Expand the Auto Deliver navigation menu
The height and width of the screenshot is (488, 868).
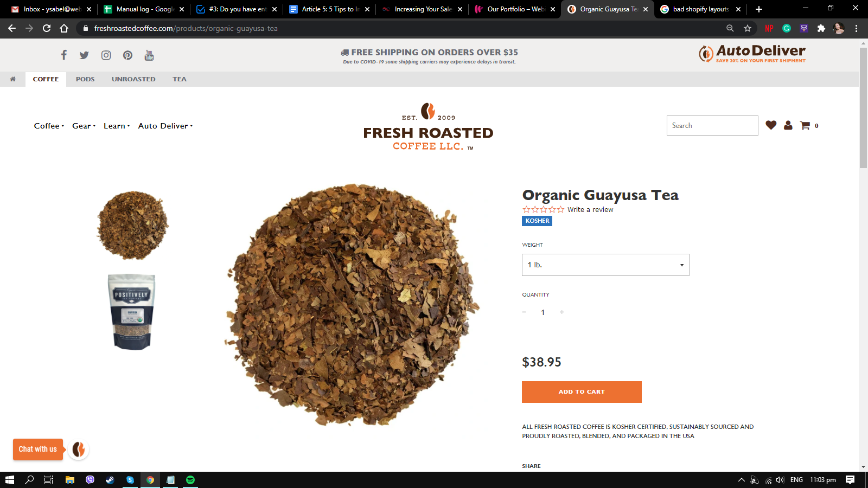point(165,126)
